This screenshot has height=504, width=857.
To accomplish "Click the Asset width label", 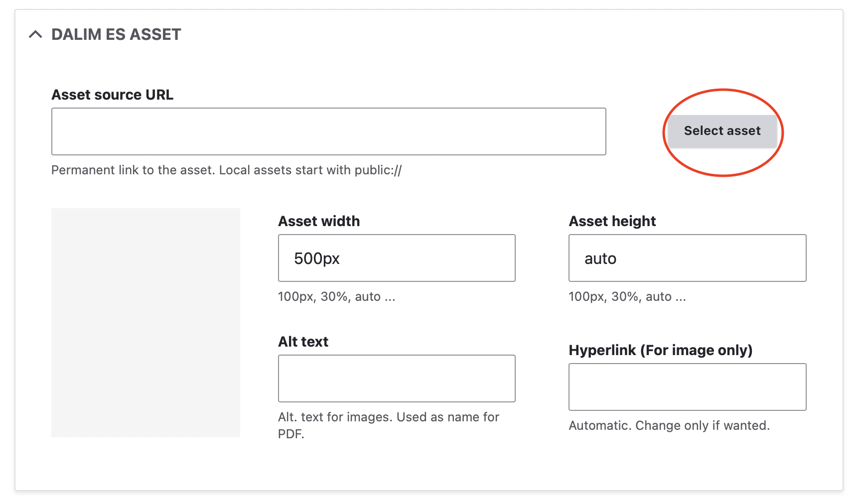I will click(x=319, y=221).
